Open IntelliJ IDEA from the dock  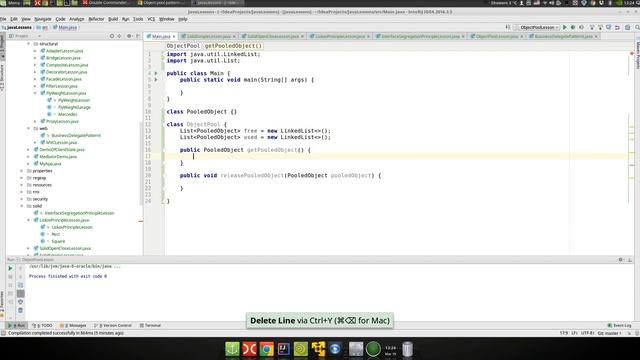[284, 349]
